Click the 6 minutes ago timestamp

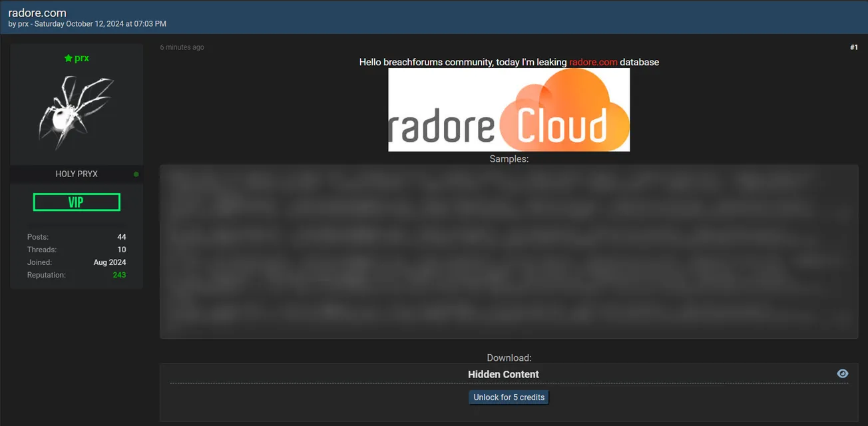tap(182, 47)
